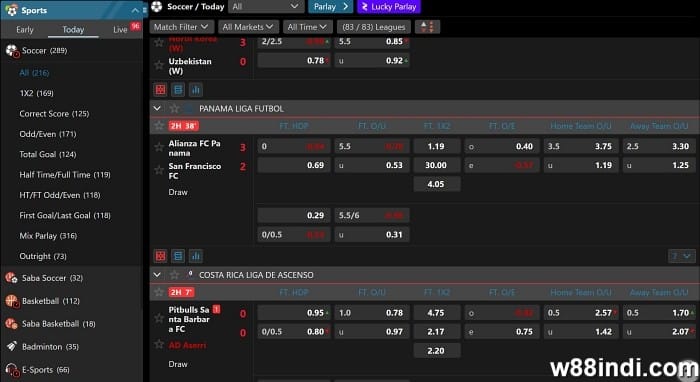
Task: Collapse the Sports panel chevron
Action: (135, 10)
